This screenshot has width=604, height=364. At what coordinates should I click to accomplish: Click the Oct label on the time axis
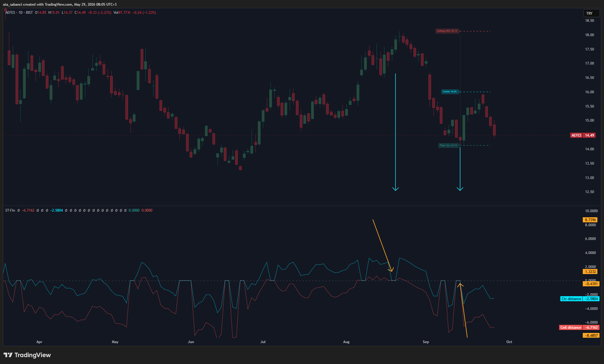pos(509,342)
